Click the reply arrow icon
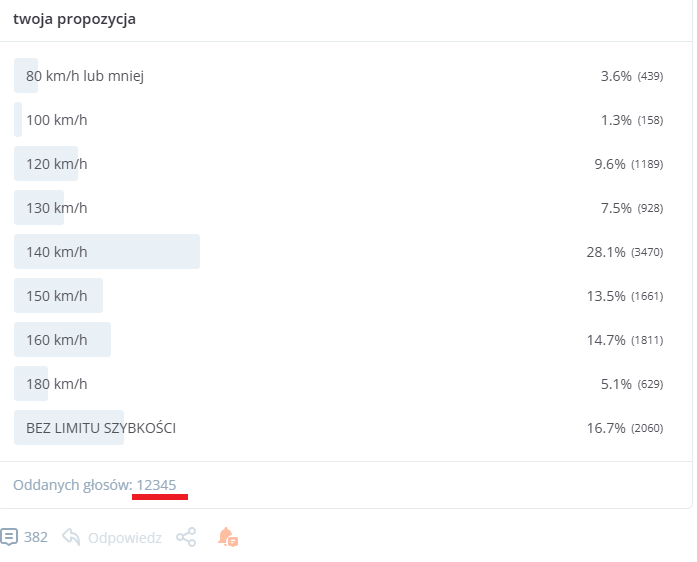This screenshot has height=562, width=697. click(71, 537)
